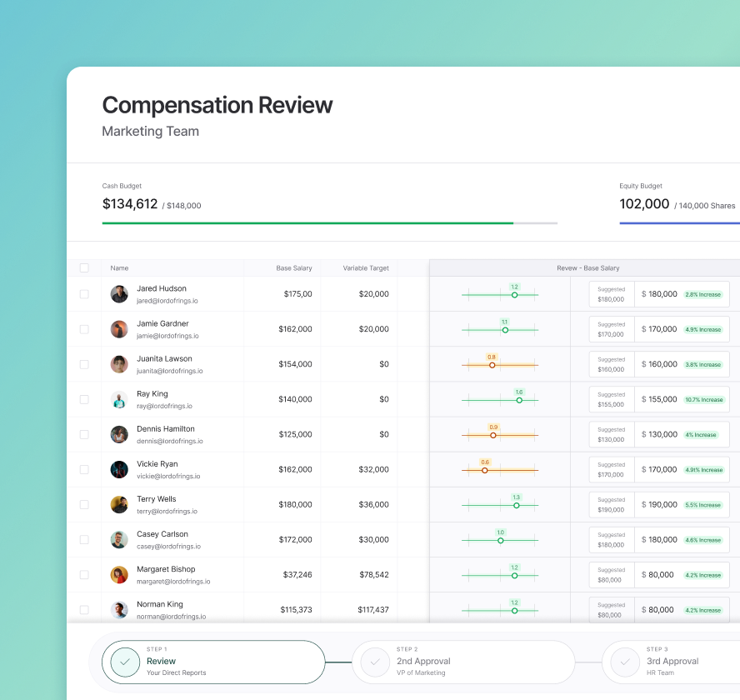Click the Equity Budget progress bar

(680, 223)
